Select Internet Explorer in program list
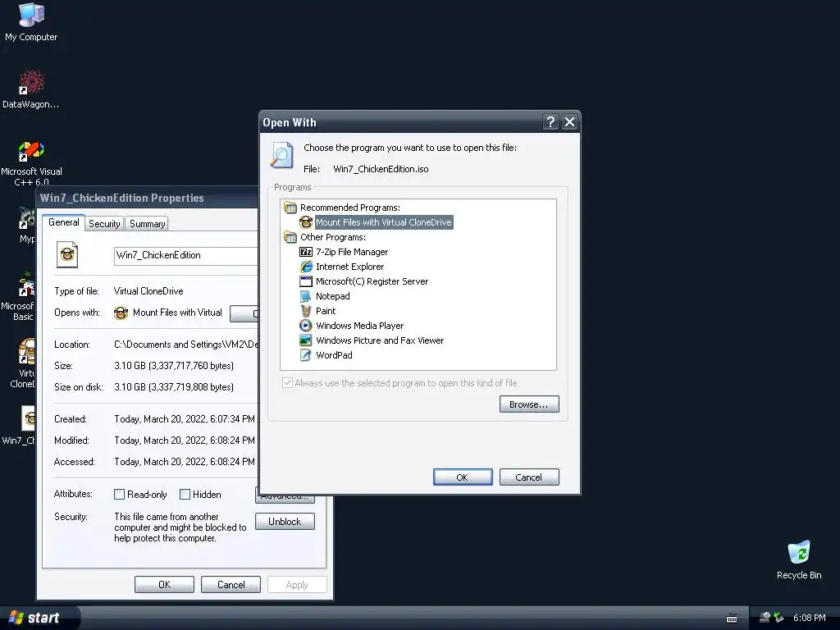This screenshot has width=840, height=630. click(349, 267)
